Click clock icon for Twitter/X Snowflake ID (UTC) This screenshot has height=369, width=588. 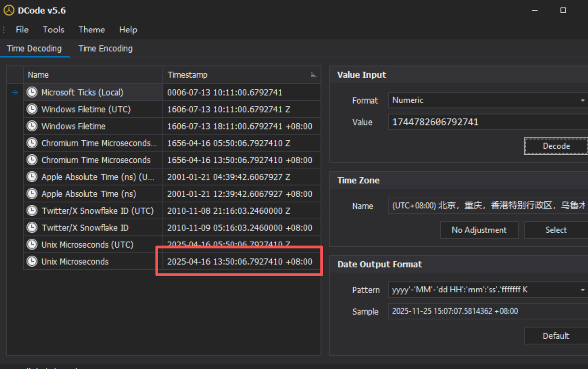click(32, 211)
